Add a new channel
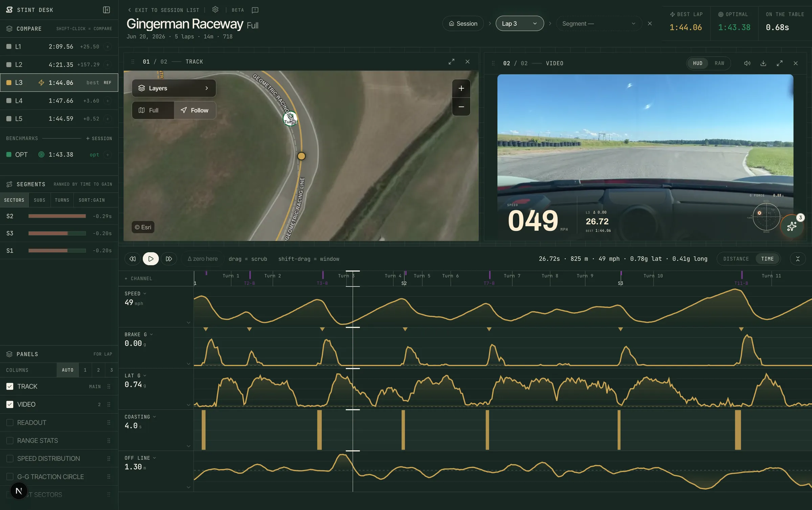The width and height of the screenshot is (812, 510). click(x=138, y=279)
